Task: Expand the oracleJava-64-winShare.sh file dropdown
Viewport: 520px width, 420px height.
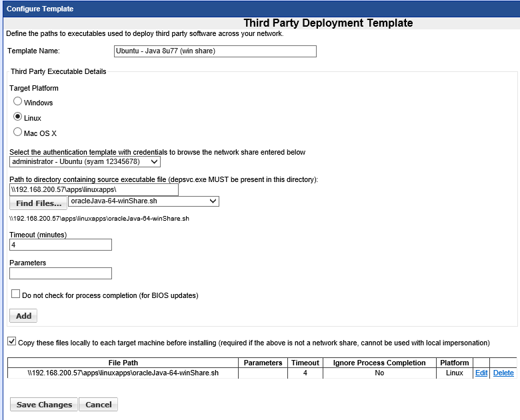Action: click(144, 201)
